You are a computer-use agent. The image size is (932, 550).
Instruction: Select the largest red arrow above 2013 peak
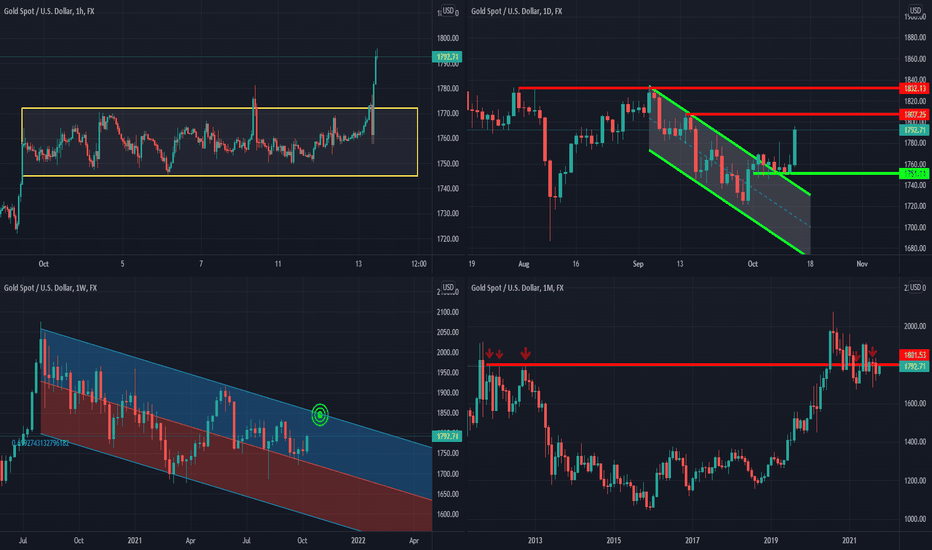525,354
